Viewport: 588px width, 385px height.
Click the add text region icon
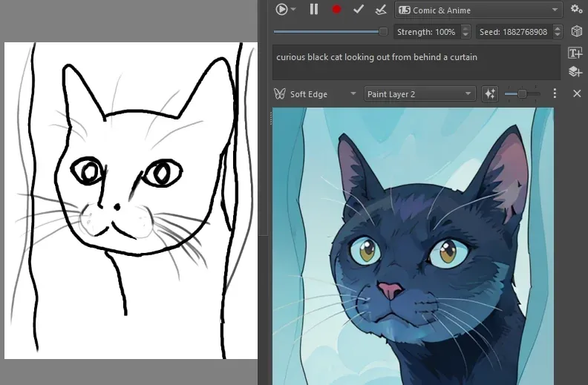tap(575, 53)
